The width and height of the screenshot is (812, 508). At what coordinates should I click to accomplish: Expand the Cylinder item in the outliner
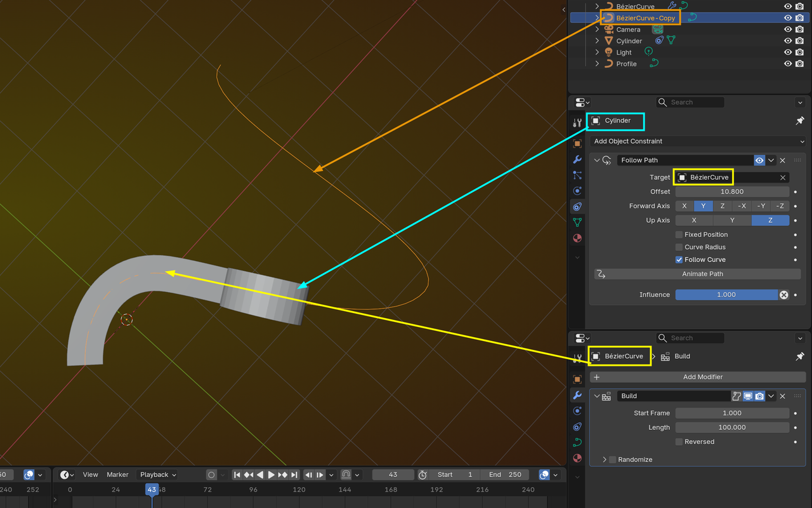pos(597,41)
